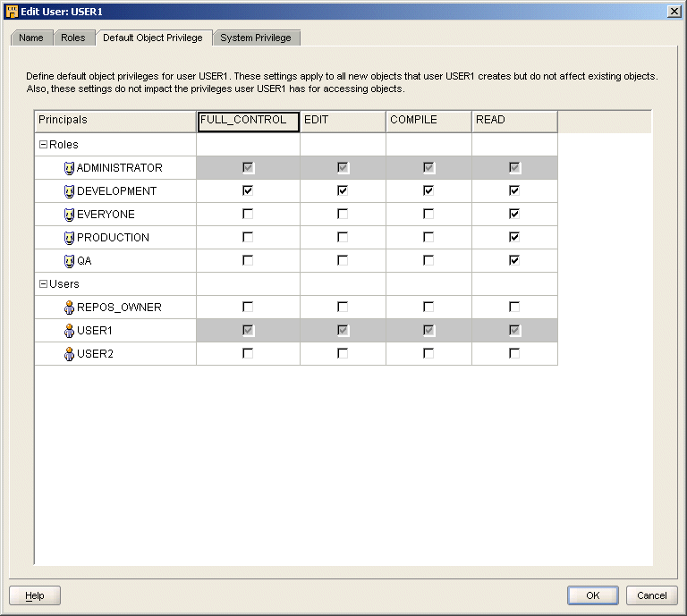This screenshot has width=687, height=616.
Task: Select the QA row label
Action: coord(84,261)
